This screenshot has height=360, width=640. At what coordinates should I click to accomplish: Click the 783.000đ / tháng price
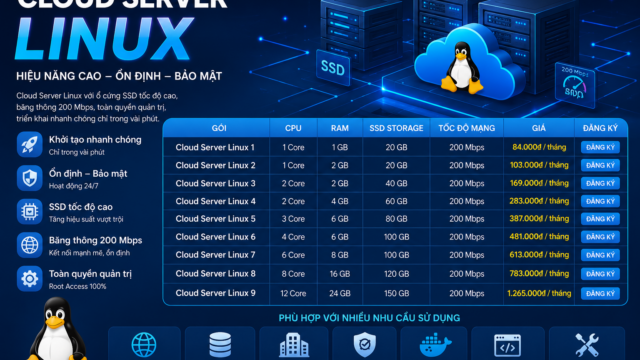click(x=539, y=273)
